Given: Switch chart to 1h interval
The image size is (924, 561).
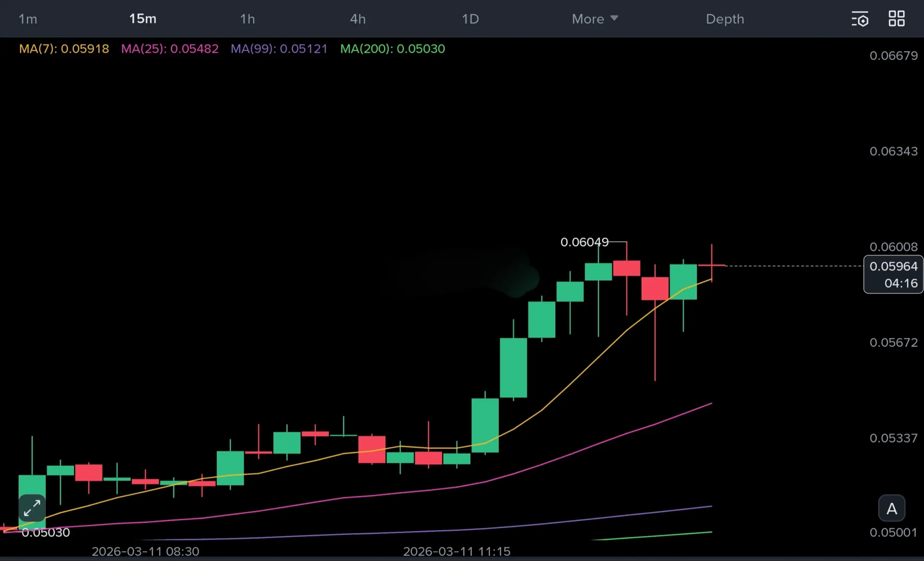Looking at the screenshot, I should pyautogui.click(x=248, y=19).
